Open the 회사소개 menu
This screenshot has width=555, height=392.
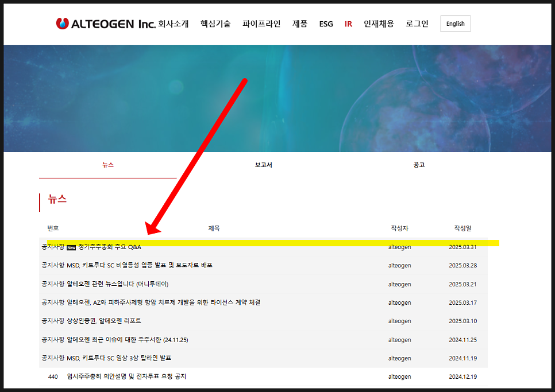174,24
